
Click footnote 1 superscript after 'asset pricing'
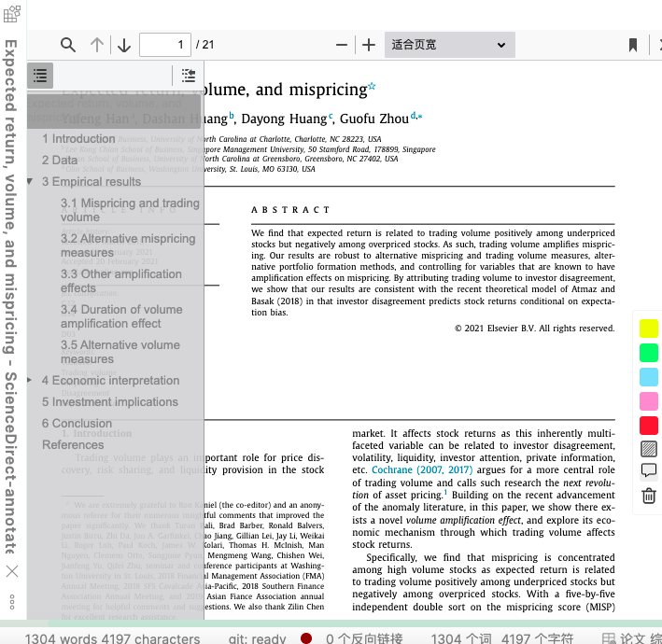tap(445, 491)
